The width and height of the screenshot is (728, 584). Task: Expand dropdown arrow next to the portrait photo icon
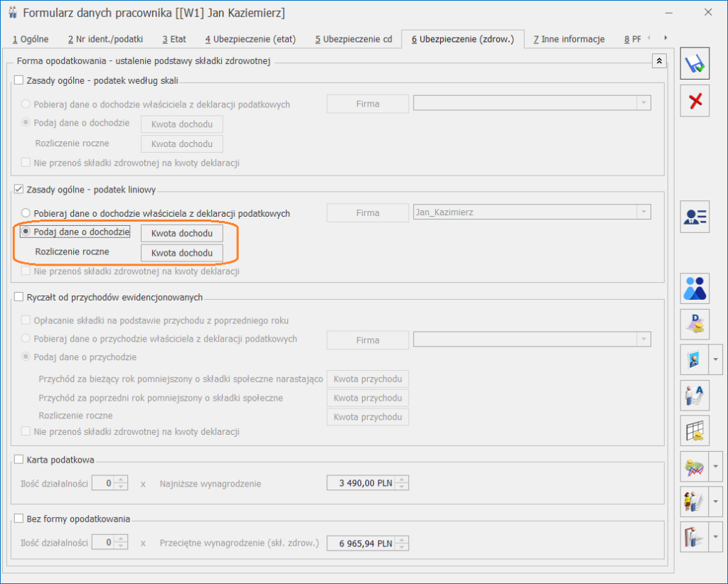pos(717,359)
